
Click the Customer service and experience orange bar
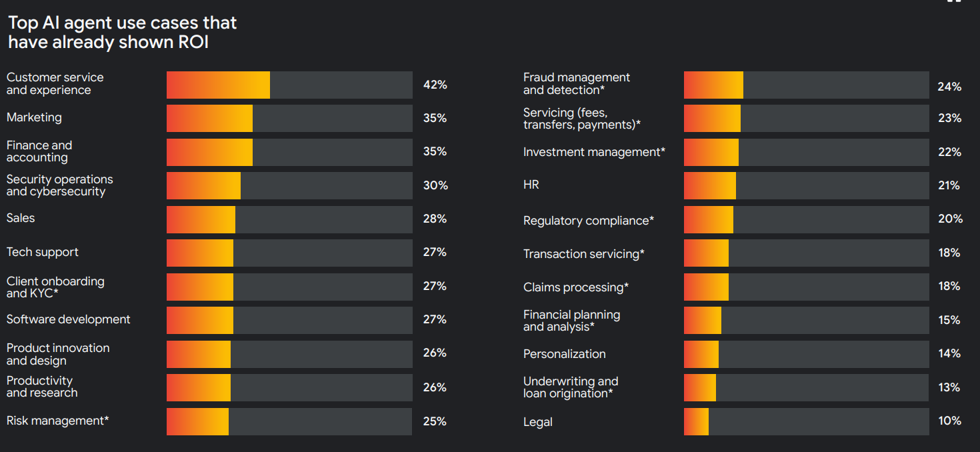point(218,85)
